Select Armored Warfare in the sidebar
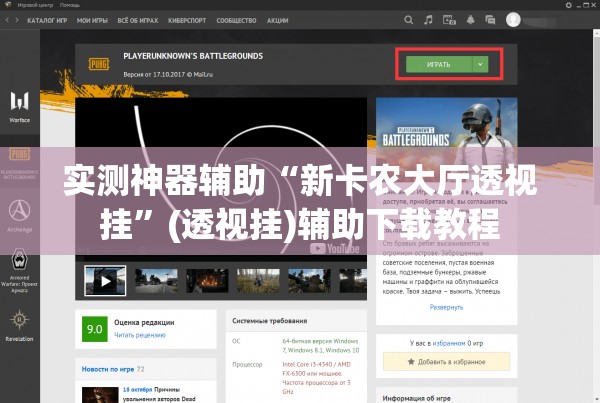 pyautogui.click(x=20, y=271)
